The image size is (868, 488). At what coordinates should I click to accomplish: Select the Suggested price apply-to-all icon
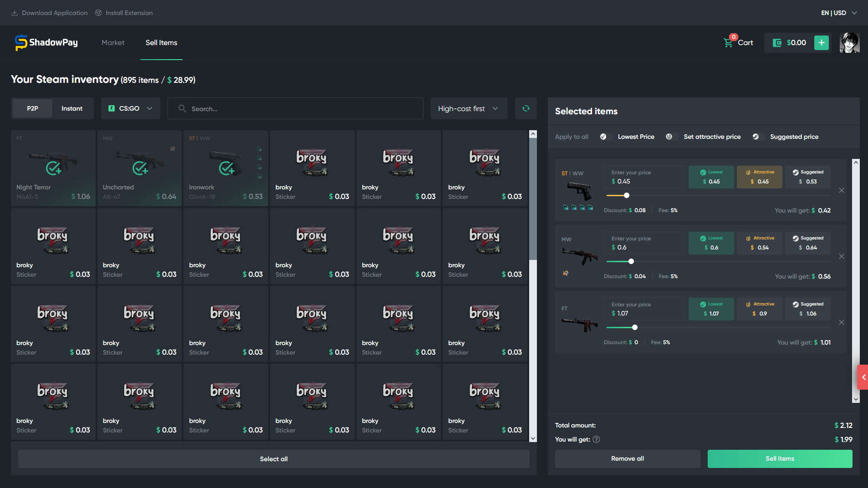756,137
